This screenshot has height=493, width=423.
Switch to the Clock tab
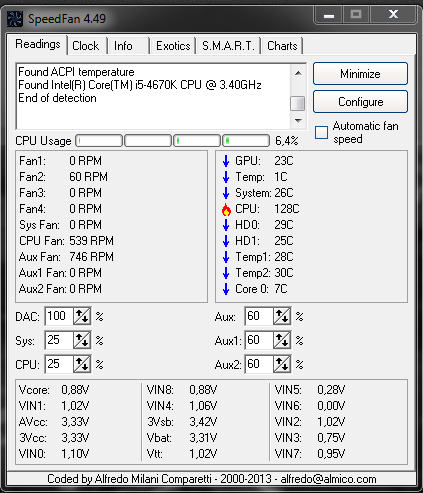(x=86, y=46)
